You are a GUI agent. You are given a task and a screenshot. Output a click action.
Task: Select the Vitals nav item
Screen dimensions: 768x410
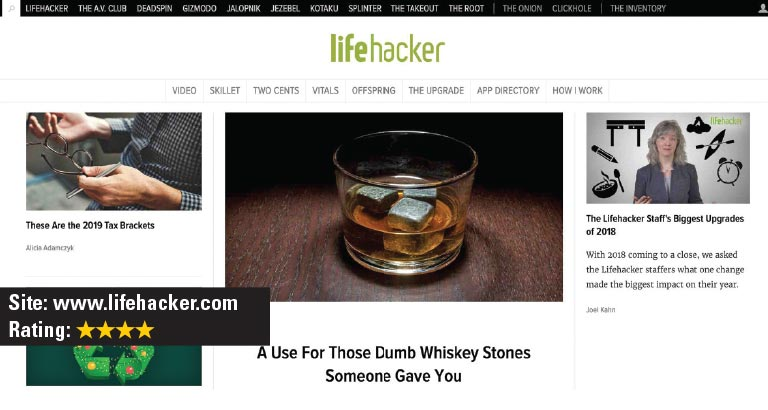click(x=325, y=91)
